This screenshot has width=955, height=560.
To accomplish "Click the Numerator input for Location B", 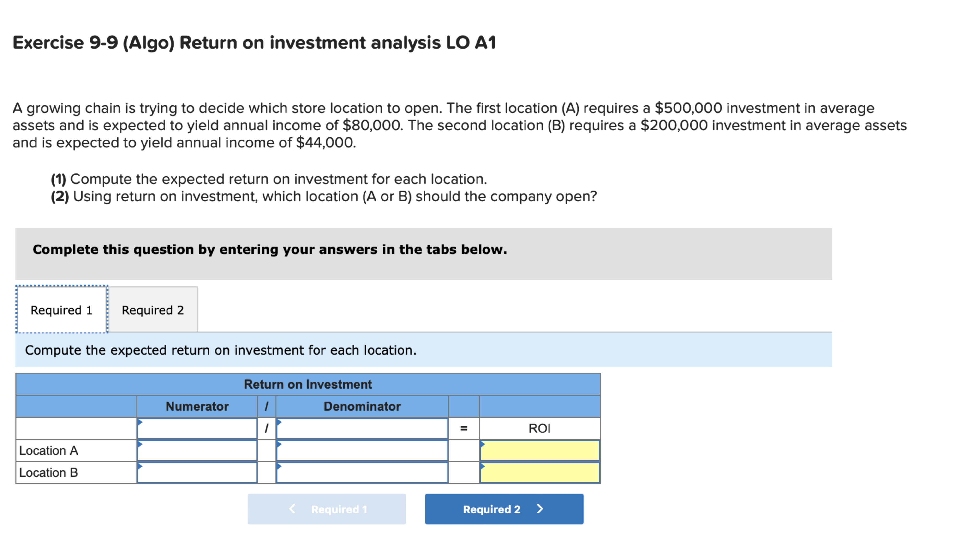I will tap(197, 472).
